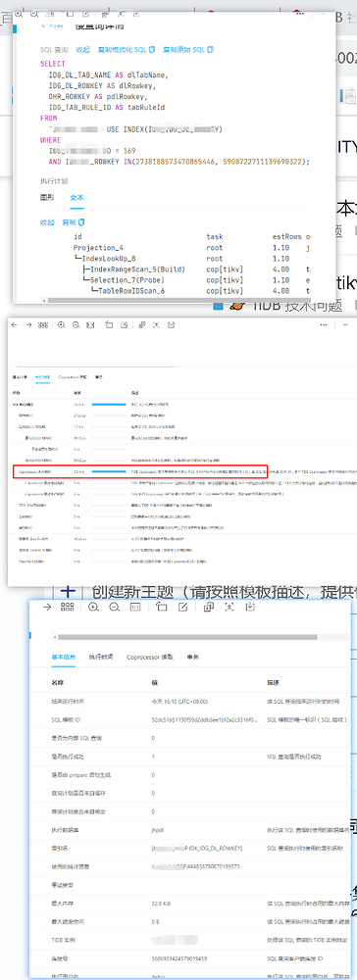Switch execution plan to 图形 tab
This screenshot has height=980, width=357.
click(x=47, y=198)
